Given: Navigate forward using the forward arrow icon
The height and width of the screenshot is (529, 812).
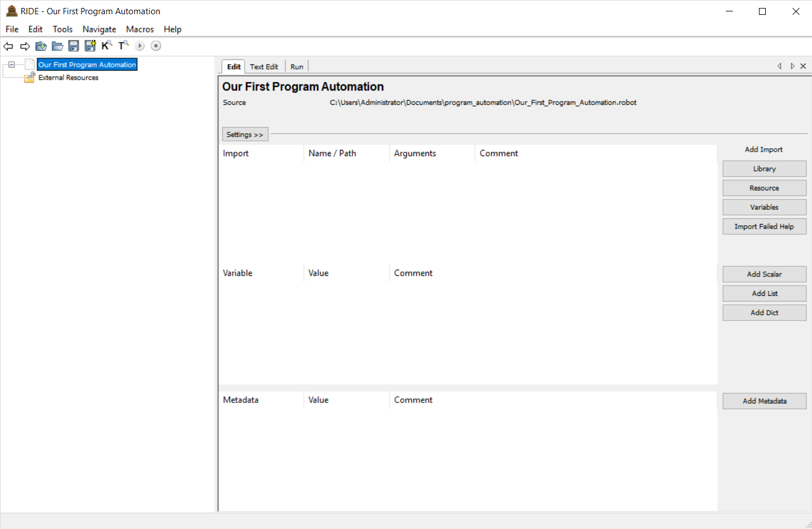Looking at the screenshot, I should click(25, 46).
